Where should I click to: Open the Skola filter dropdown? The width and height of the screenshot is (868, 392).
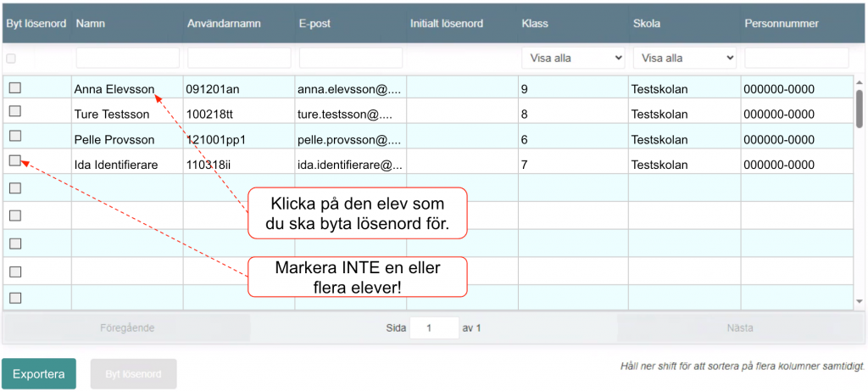685,58
